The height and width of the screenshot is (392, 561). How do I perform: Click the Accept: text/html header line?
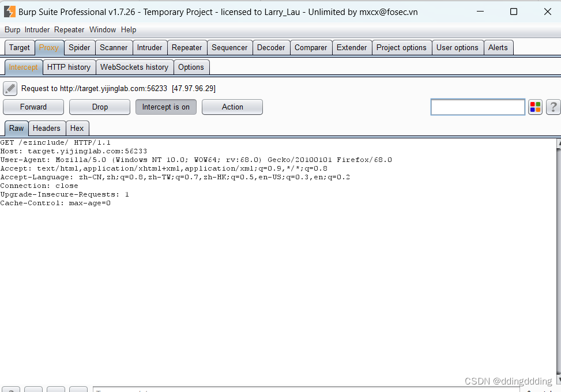point(164,168)
